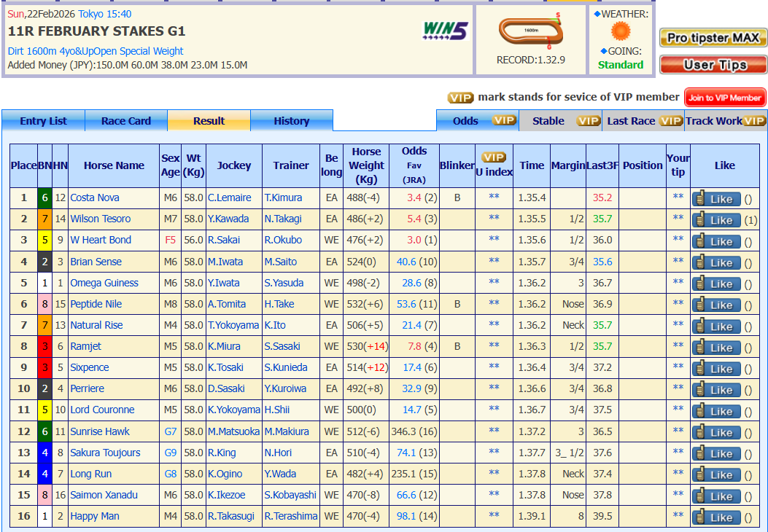Like Omega Guiness thumbs-up button

coord(716,284)
